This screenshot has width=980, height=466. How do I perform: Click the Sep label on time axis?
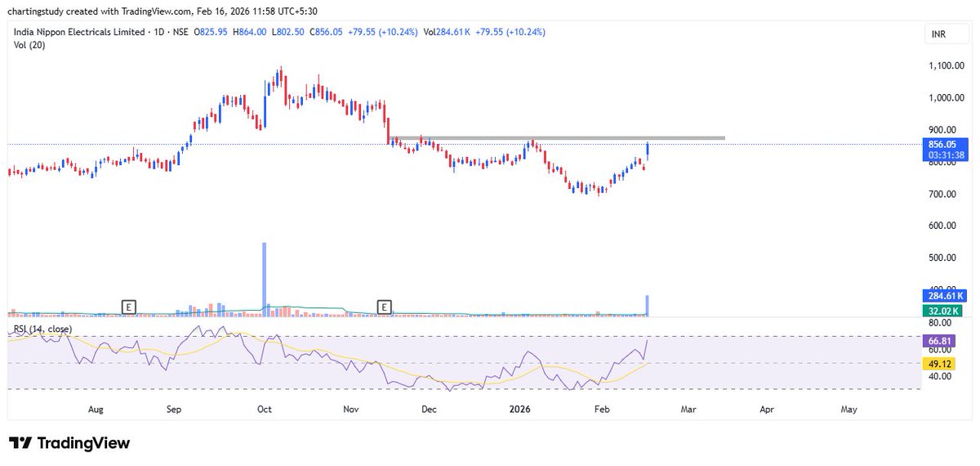pos(173,409)
